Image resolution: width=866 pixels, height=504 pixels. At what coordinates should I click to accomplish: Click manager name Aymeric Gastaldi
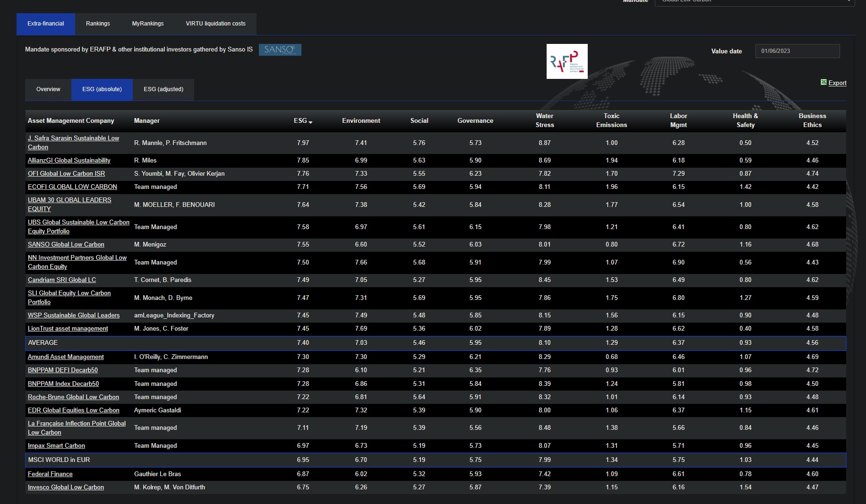[158, 410]
